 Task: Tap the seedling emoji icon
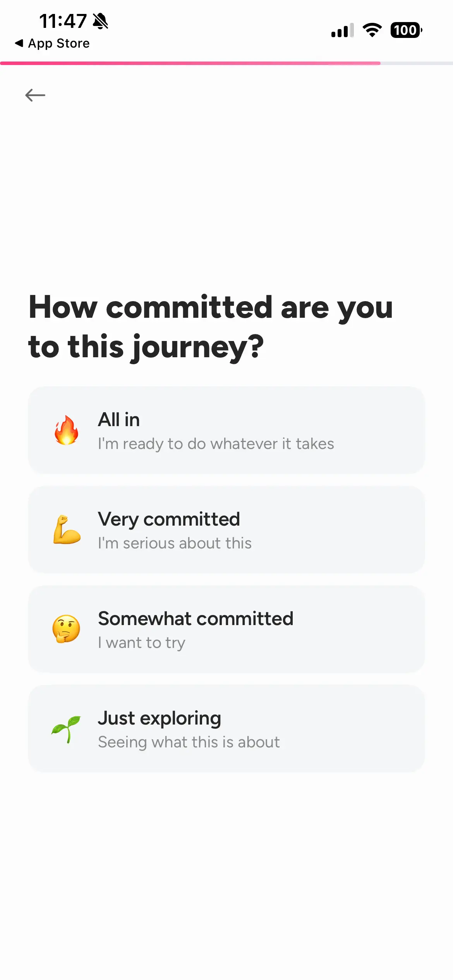pyautogui.click(x=66, y=729)
